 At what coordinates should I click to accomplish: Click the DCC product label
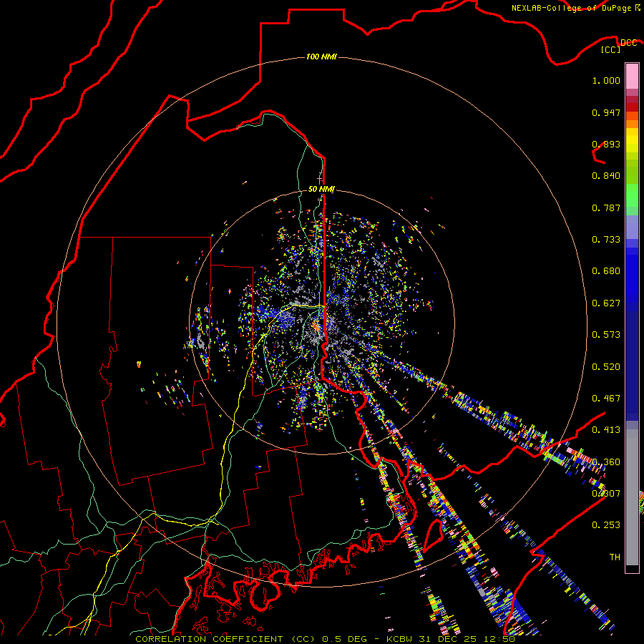[x=628, y=43]
